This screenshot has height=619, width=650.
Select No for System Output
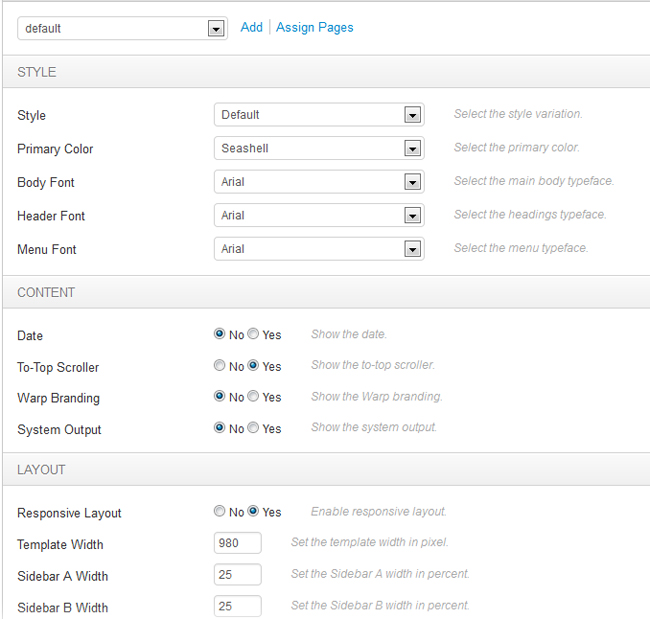tap(220, 428)
